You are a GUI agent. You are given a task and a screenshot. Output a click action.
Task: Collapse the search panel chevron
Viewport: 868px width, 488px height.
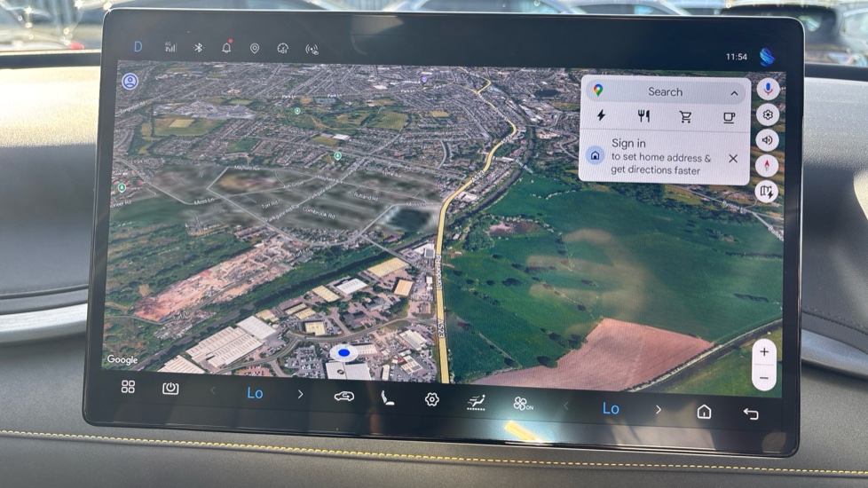[734, 93]
